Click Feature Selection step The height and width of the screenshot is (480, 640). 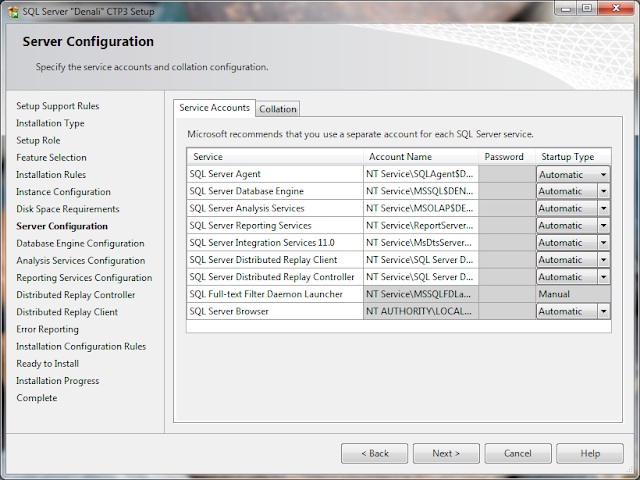[x=51, y=158]
